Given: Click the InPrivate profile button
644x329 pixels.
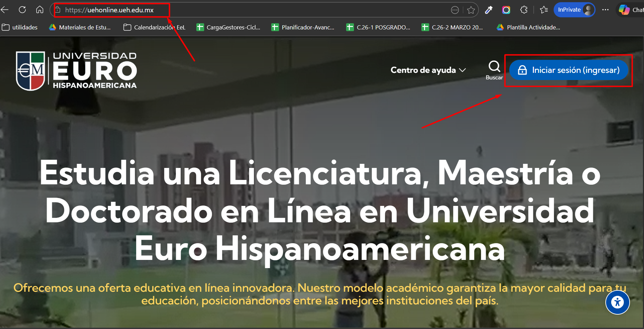Looking at the screenshot, I should 574,10.
